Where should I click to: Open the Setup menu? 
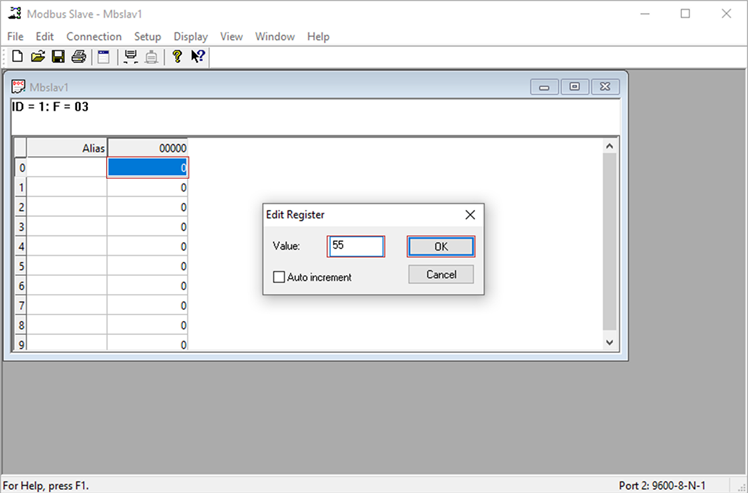click(x=147, y=36)
